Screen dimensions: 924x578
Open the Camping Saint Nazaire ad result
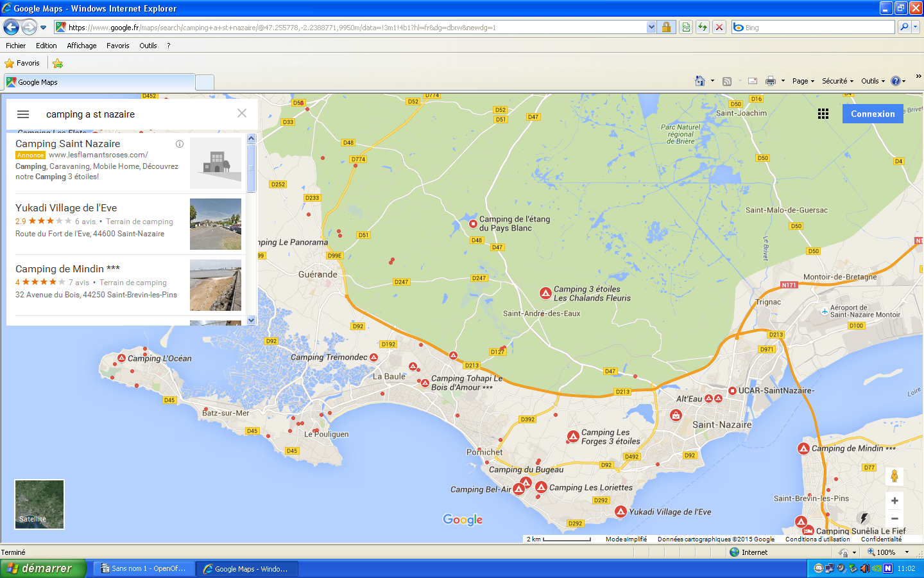pos(126,162)
